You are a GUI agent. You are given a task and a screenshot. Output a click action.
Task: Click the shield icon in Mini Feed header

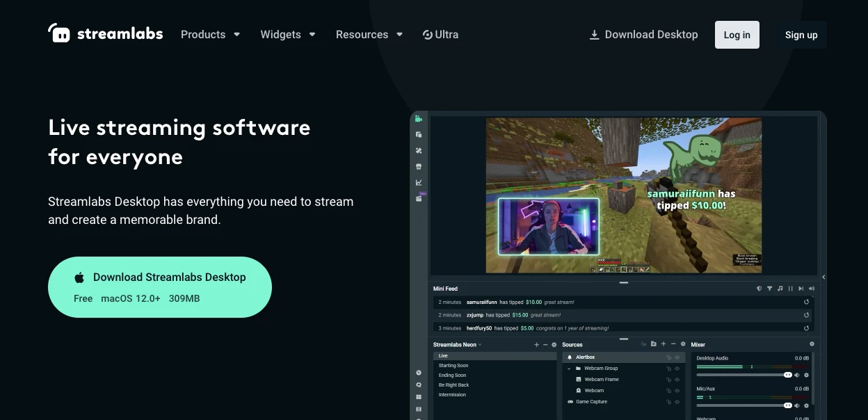(759, 289)
